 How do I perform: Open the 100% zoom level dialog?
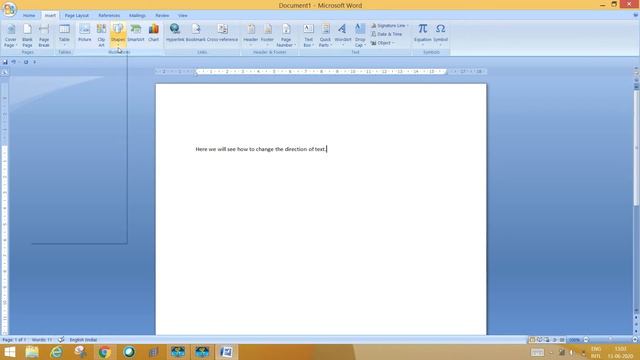tap(574, 340)
